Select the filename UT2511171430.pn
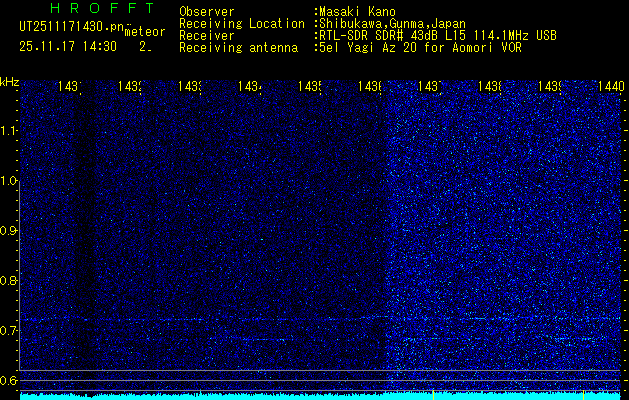 [x=71, y=27]
